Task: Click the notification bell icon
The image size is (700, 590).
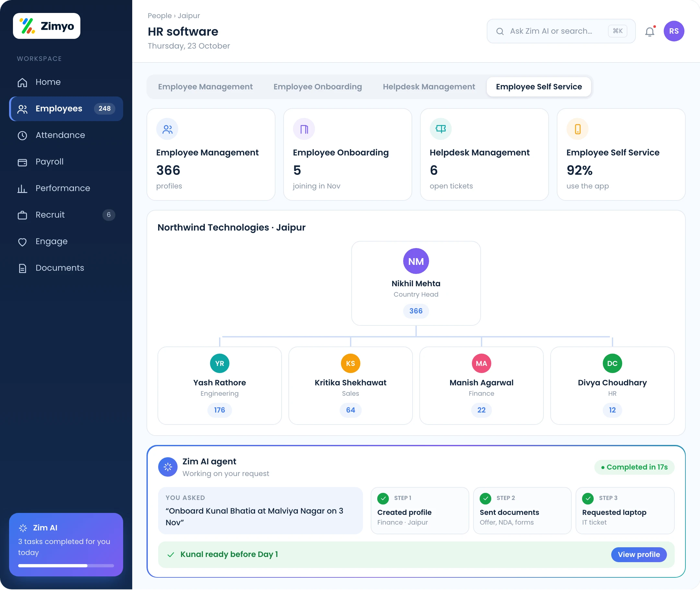Action: tap(650, 31)
